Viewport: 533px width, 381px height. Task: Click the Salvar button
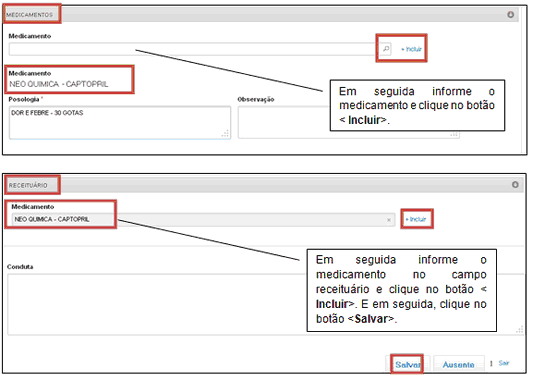408,365
